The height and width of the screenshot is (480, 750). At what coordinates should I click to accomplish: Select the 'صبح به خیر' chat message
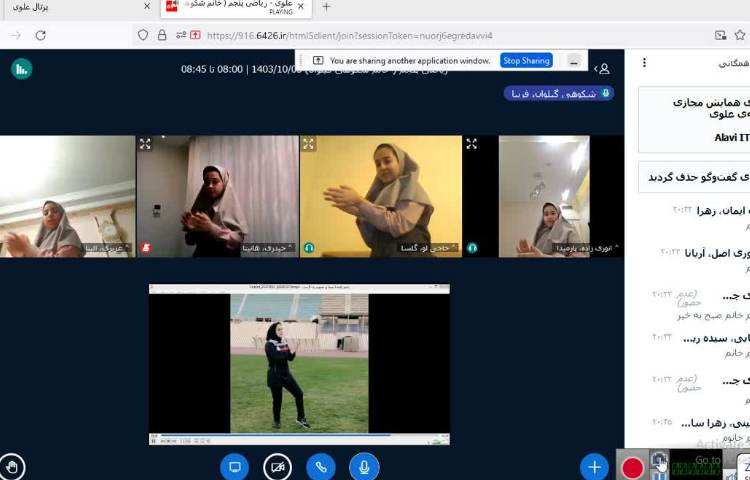pyautogui.click(x=714, y=315)
